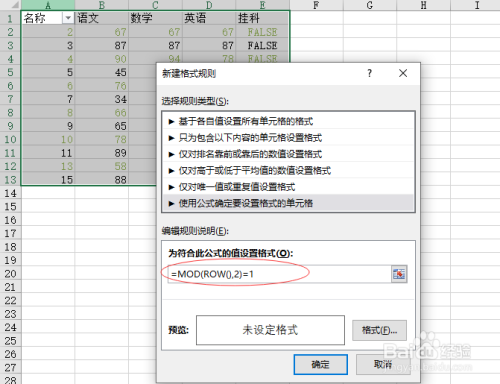Click cell B12 containing 58
The height and width of the screenshot is (384, 500).
tap(102, 166)
